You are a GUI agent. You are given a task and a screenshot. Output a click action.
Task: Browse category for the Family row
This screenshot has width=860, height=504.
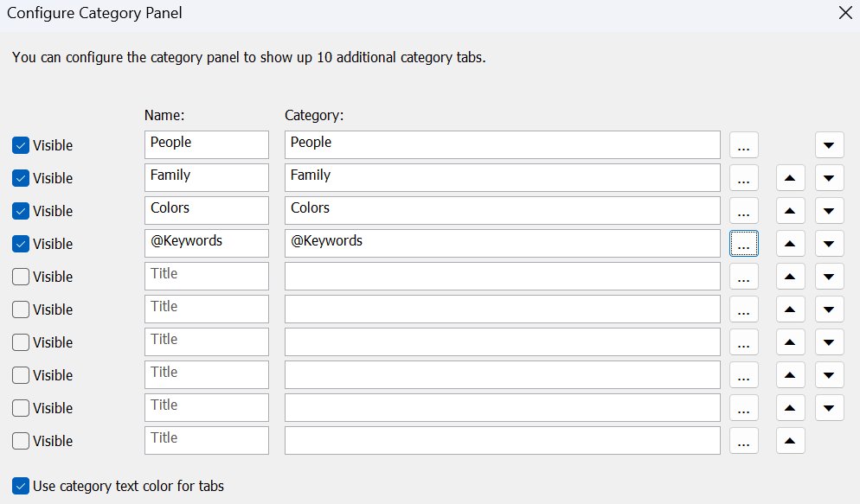click(x=744, y=178)
